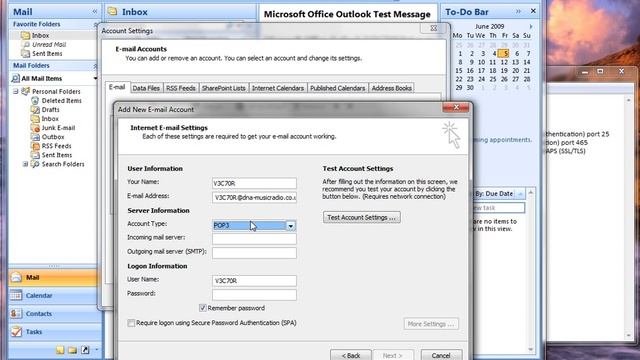Select the Outbox folder icon
Viewport: 640px width, 360px height.
[x=35, y=137]
